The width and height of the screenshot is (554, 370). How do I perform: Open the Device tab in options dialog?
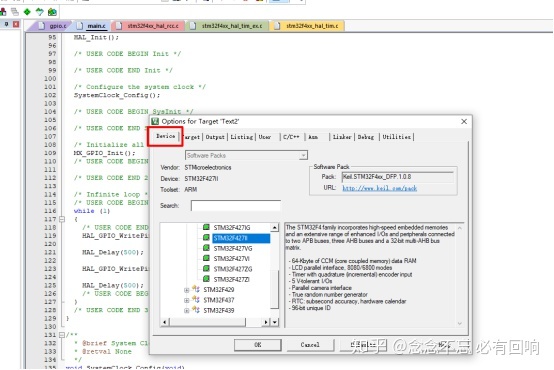click(165, 136)
